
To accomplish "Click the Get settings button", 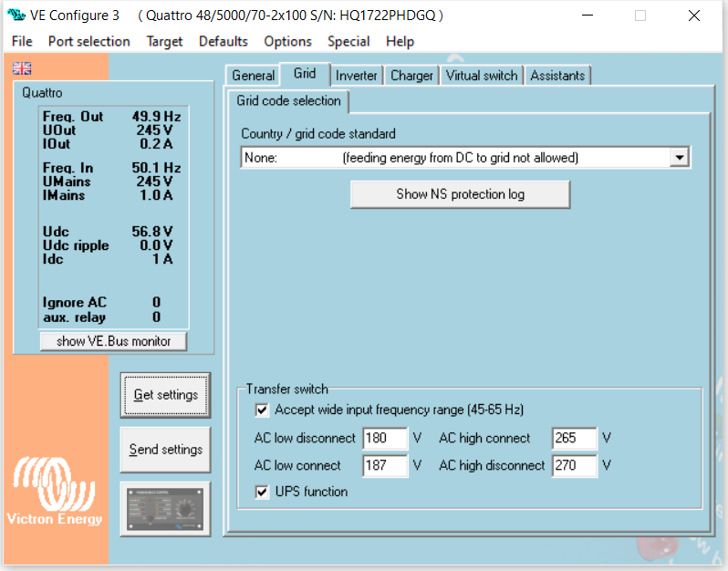I will point(166,395).
